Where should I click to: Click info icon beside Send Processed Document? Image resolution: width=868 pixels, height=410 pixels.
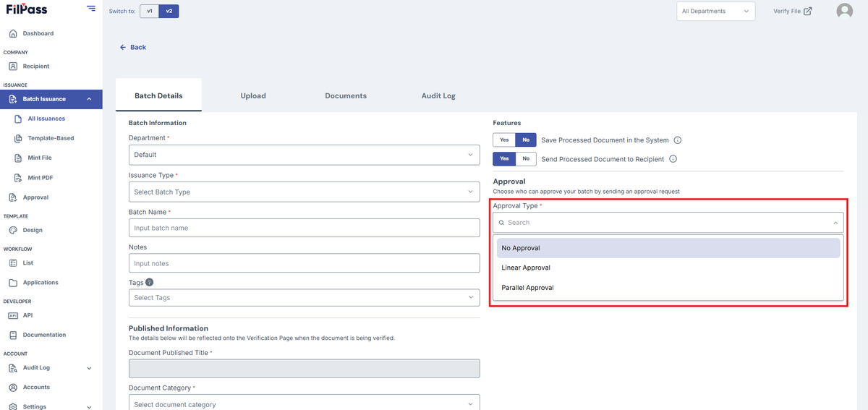pyautogui.click(x=673, y=159)
